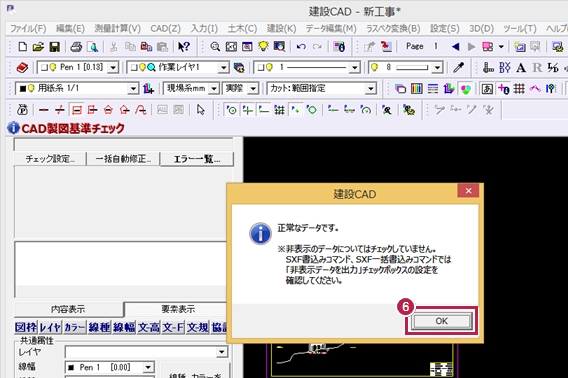The image size is (568, 378).
Task: Switch to the 要素表示 tab
Action: tap(178, 309)
